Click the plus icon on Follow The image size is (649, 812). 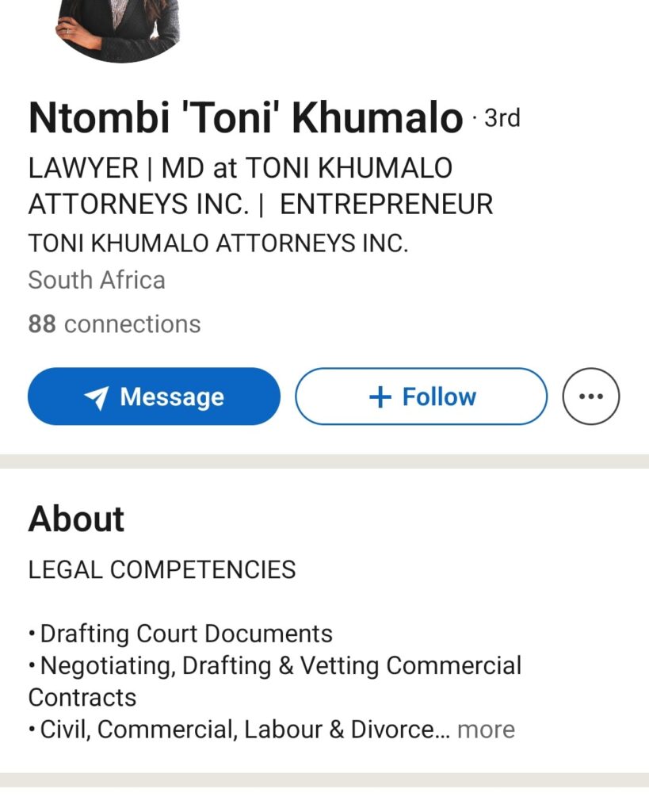tap(380, 397)
